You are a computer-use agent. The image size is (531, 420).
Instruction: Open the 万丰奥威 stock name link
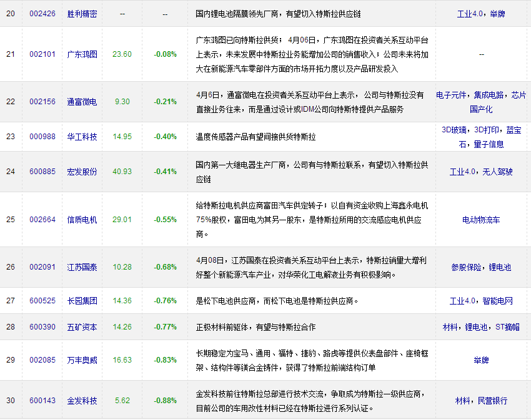point(82,360)
